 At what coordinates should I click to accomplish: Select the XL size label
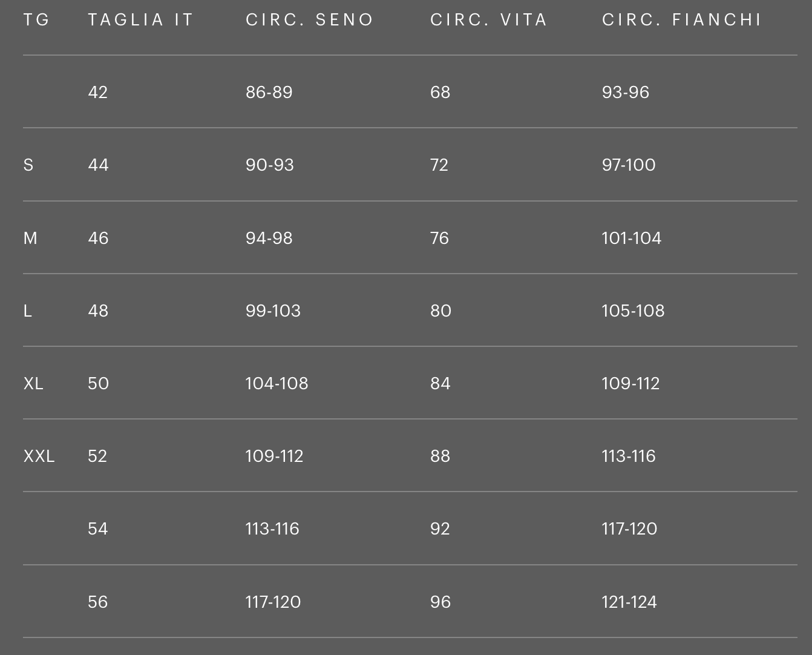(x=33, y=384)
